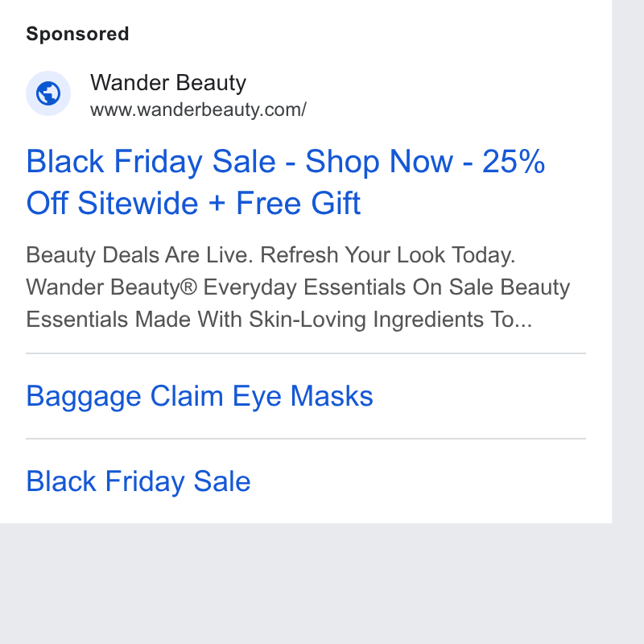
Task: Open the Wander Beauty advertiser name
Action: point(168,83)
